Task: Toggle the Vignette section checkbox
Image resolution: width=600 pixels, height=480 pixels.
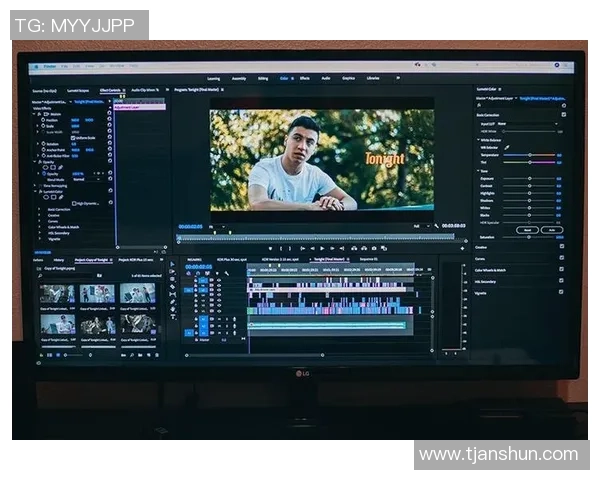Action: (x=562, y=293)
